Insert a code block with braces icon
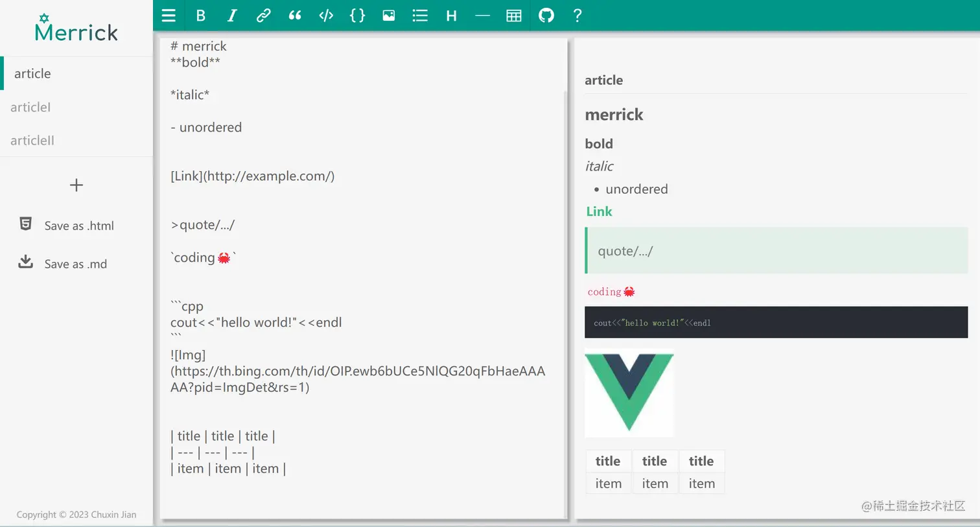Screen dimensions: 980x527 point(357,16)
